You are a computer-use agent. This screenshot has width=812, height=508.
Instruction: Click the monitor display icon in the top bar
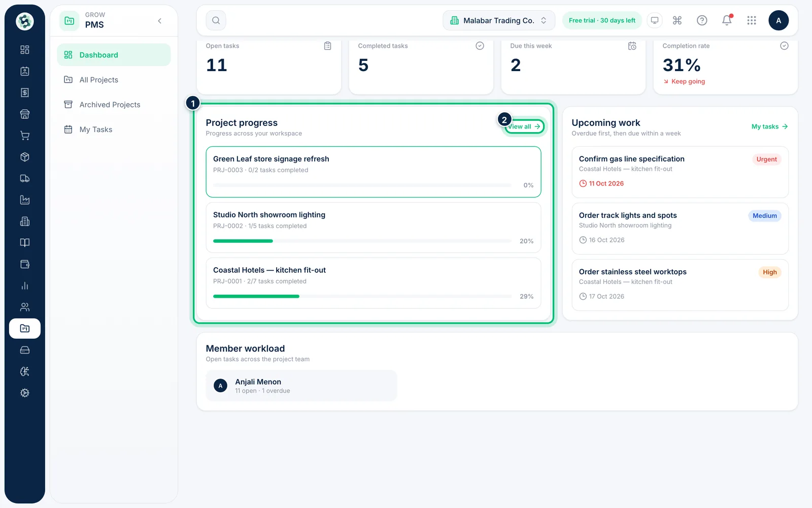click(x=655, y=20)
